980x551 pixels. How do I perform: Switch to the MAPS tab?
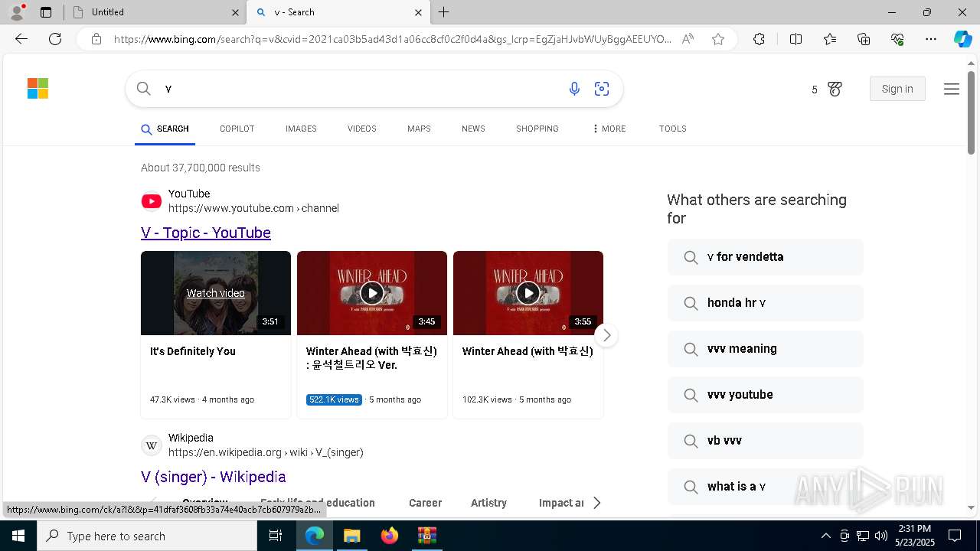point(419,129)
